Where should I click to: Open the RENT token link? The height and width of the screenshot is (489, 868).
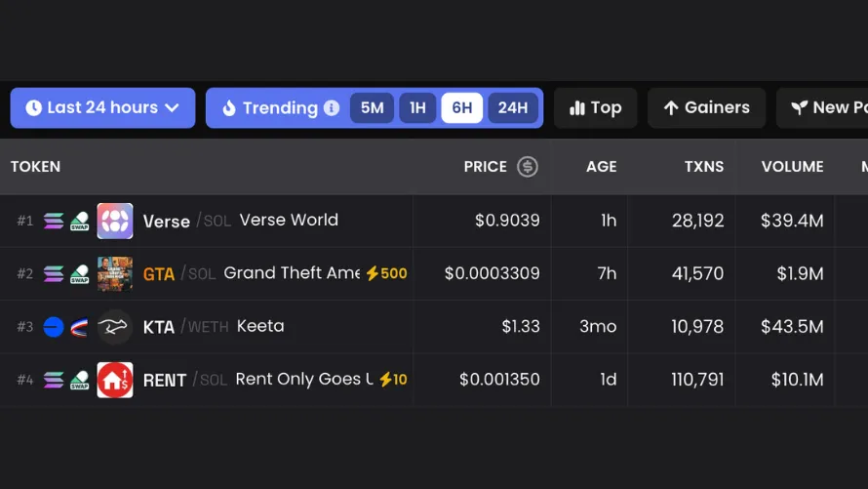click(x=165, y=381)
